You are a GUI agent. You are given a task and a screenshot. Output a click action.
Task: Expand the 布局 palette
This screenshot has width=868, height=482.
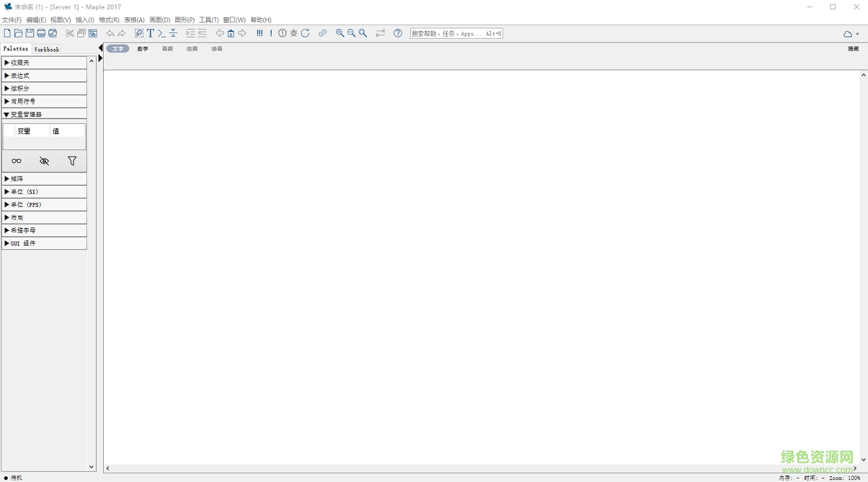pyautogui.click(x=44, y=217)
